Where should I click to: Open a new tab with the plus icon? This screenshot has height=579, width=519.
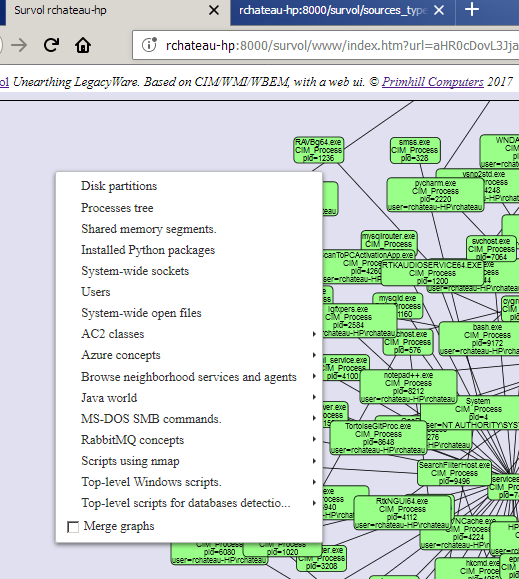coord(472,9)
